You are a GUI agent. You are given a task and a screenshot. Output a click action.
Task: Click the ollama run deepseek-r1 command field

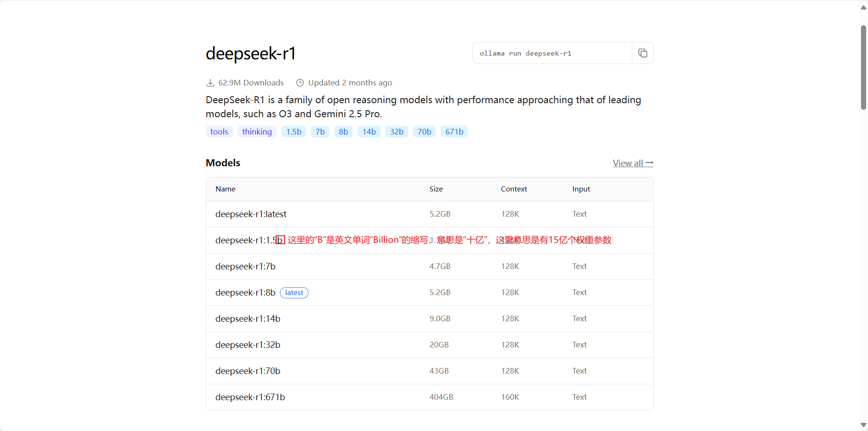(552, 53)
